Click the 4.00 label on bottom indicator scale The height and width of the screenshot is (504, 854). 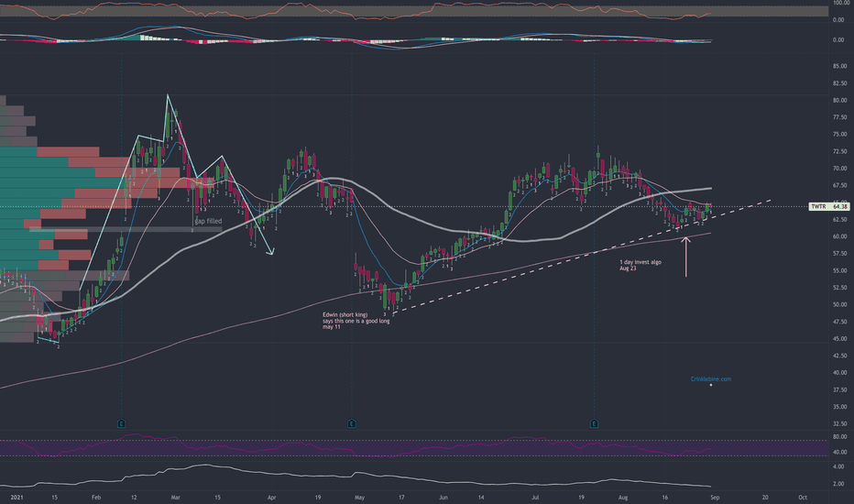click(838, 467)
